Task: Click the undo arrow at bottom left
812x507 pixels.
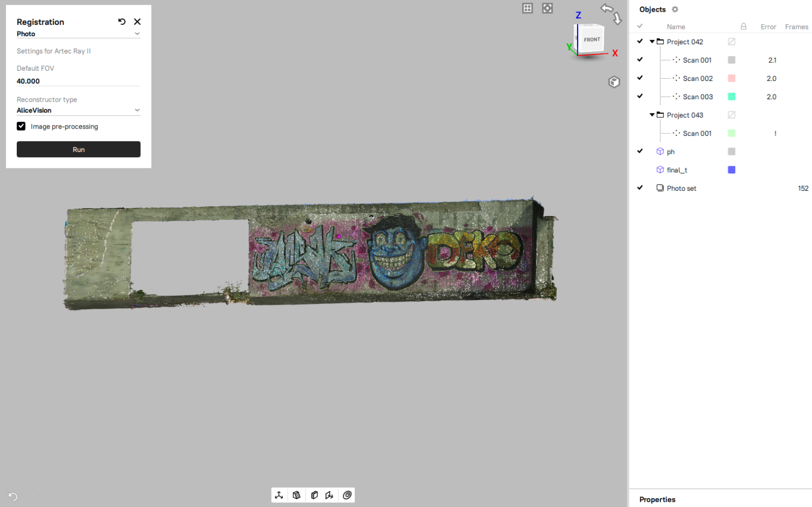Action: coord(13,496)
